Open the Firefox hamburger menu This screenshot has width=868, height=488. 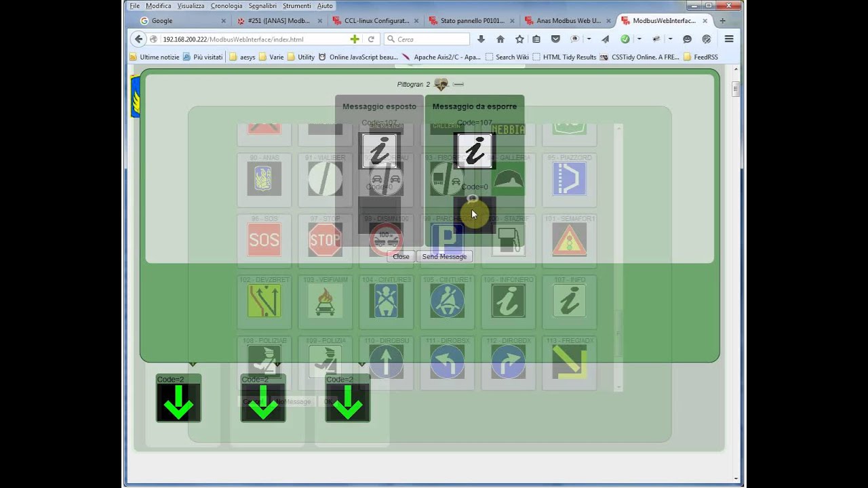[729, 39]
